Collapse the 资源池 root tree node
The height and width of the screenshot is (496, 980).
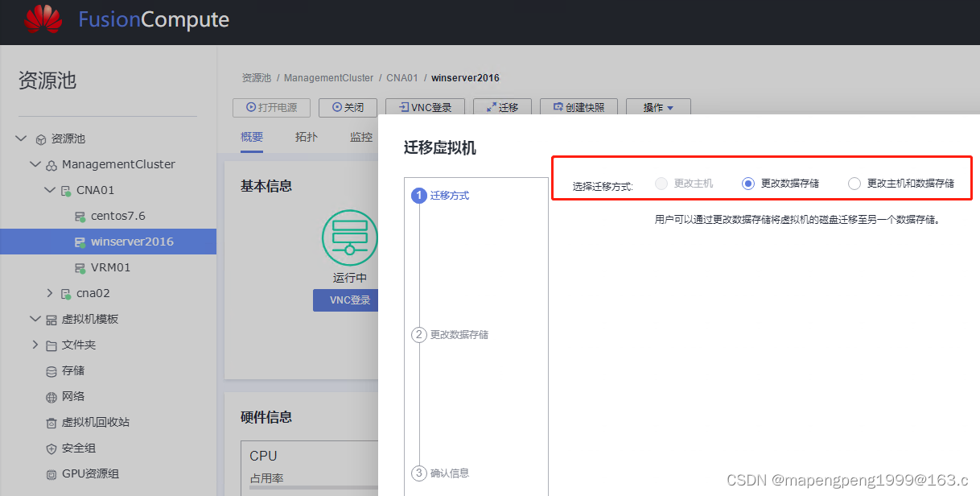tap(21, 138)
